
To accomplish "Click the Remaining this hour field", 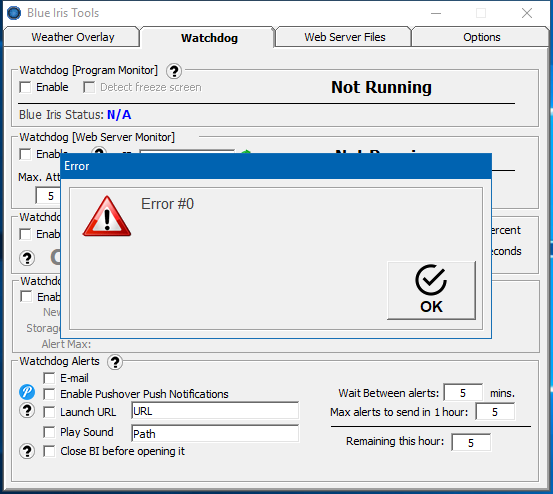I will coord(471,443).
